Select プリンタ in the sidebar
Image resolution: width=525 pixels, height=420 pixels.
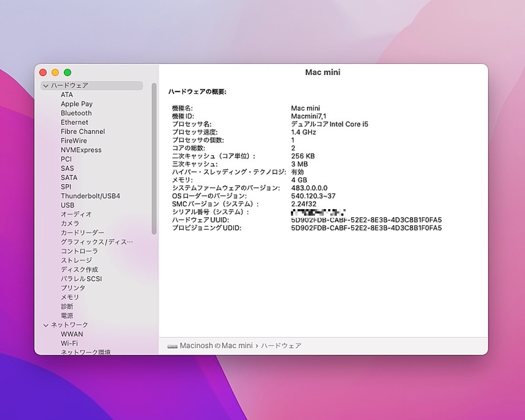tap(73, 288)
